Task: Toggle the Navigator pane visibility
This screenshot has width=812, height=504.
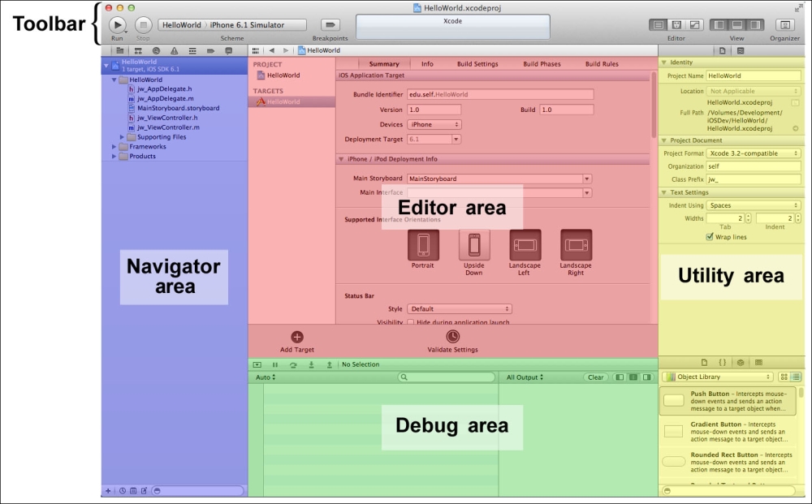Action: (719, 25)
